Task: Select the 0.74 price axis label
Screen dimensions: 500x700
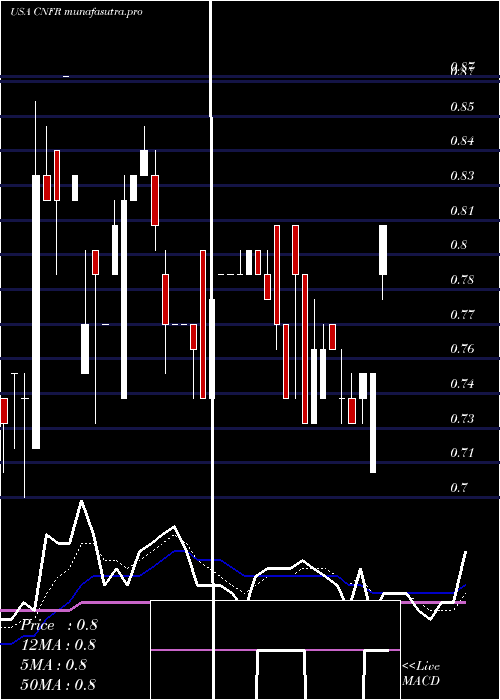Action: click(x=462, y=383)
